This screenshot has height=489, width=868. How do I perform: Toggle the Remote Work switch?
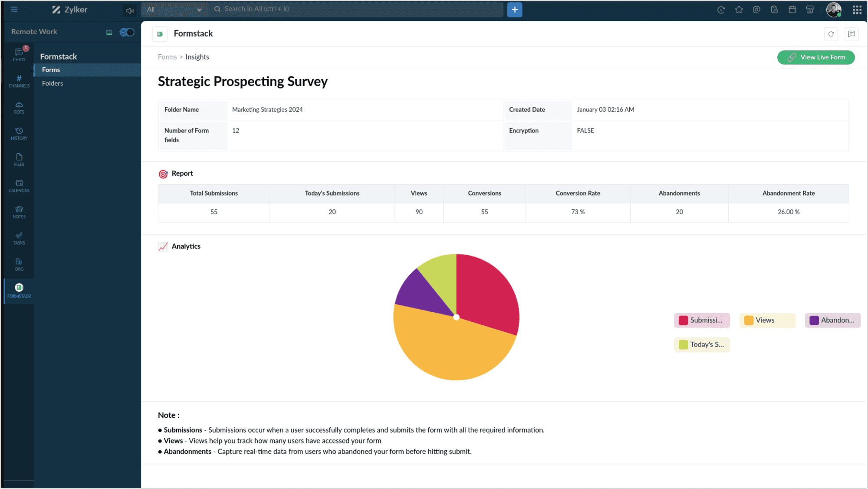coord(127,32)
